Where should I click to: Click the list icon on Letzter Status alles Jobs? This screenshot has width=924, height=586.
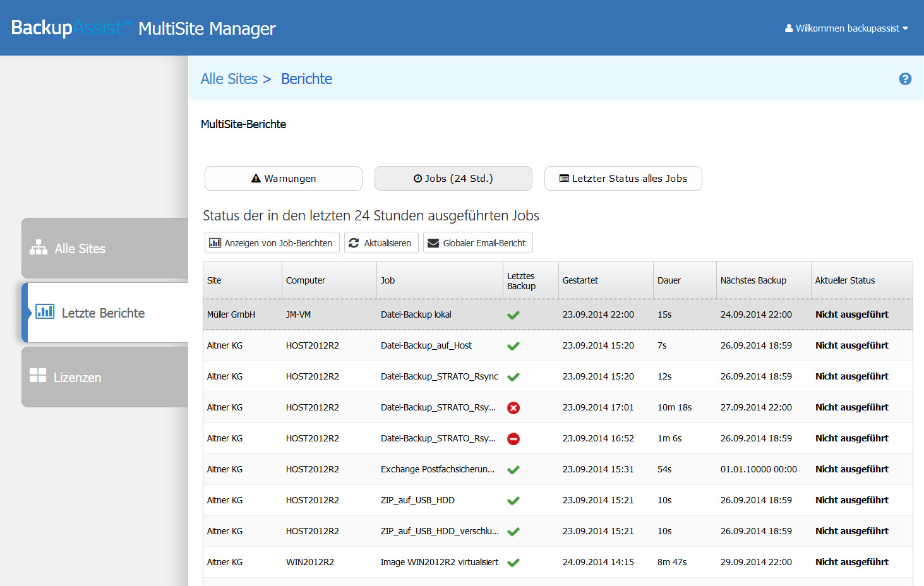(564, 179)
